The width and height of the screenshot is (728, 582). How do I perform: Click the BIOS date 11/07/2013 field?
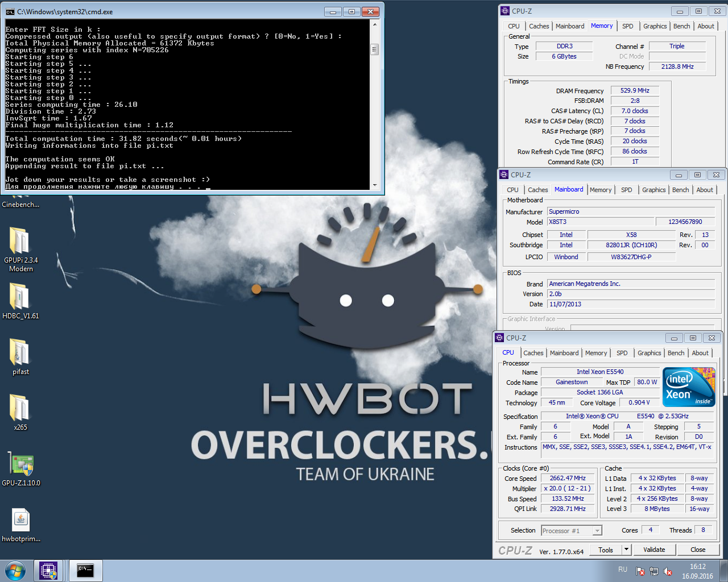tap(631, 304)
